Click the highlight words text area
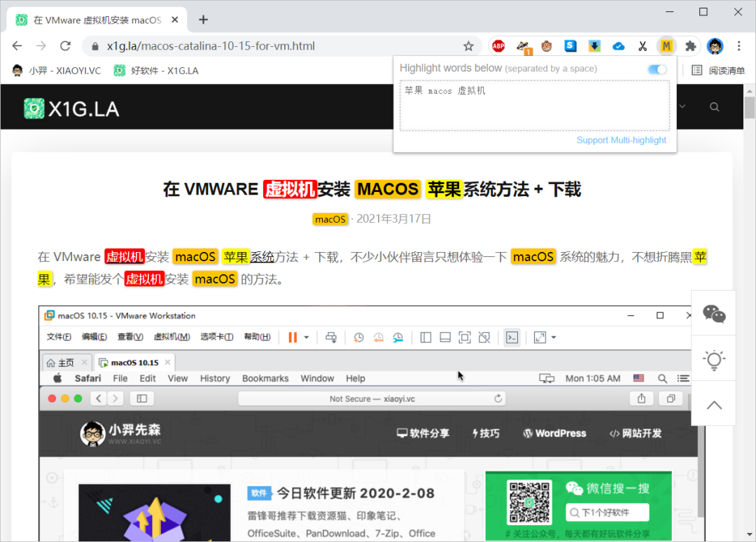 click(535, 106)
